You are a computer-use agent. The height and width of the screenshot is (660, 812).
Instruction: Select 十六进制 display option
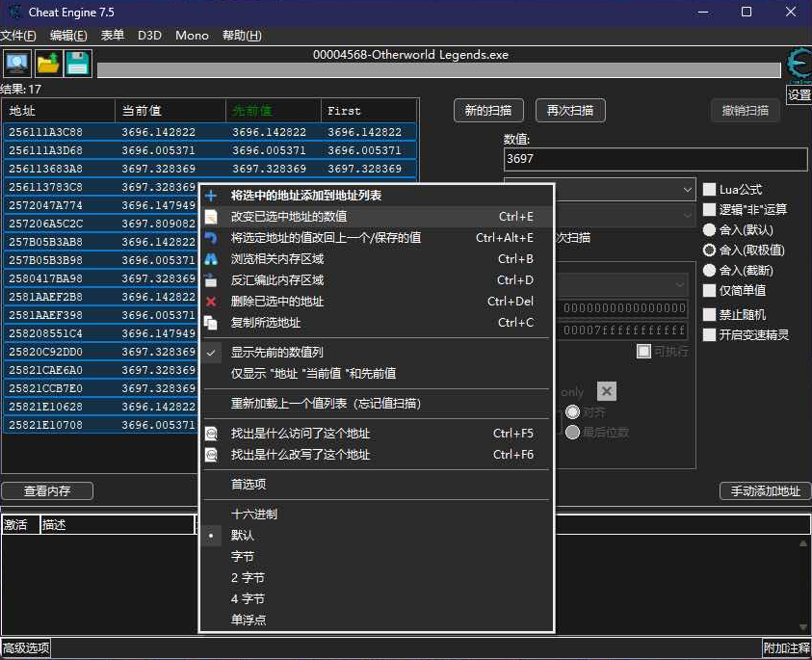click(x=377, y=515)
